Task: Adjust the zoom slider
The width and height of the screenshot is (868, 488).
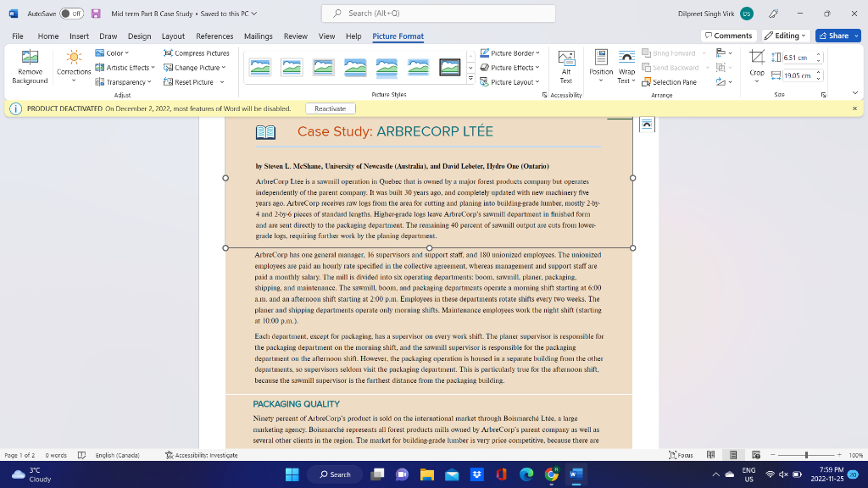Action: tap(806, 455)
